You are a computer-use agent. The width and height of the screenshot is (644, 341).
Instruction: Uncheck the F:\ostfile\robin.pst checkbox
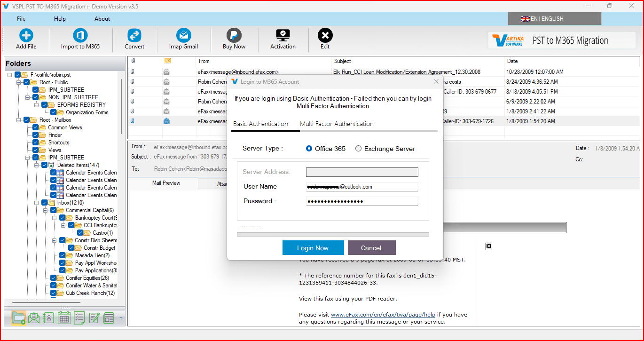[x=18, y=75]
